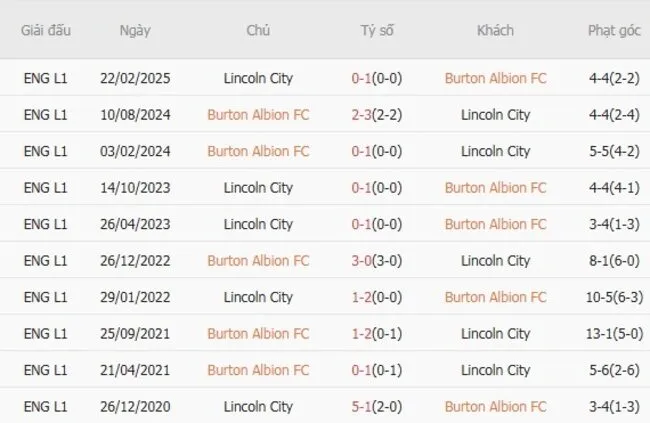The width and height of the screenshot is (650, 423).
Task: Open Lincoln City in the 22/02/2025 match
Action: tap(258, 78)
